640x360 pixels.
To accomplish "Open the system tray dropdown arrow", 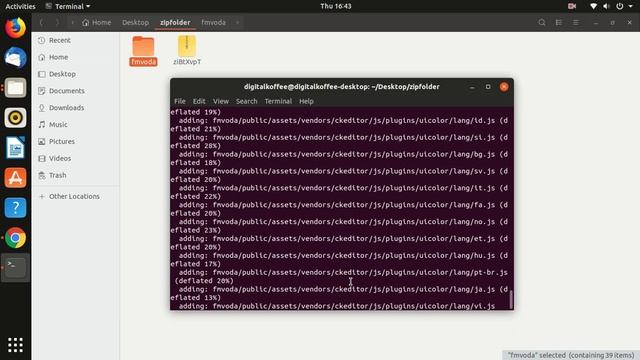I will coord(631,6).
